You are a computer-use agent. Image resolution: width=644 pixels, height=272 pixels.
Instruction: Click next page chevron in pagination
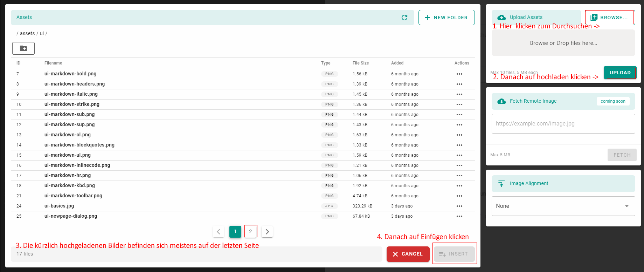coord(267,232)
